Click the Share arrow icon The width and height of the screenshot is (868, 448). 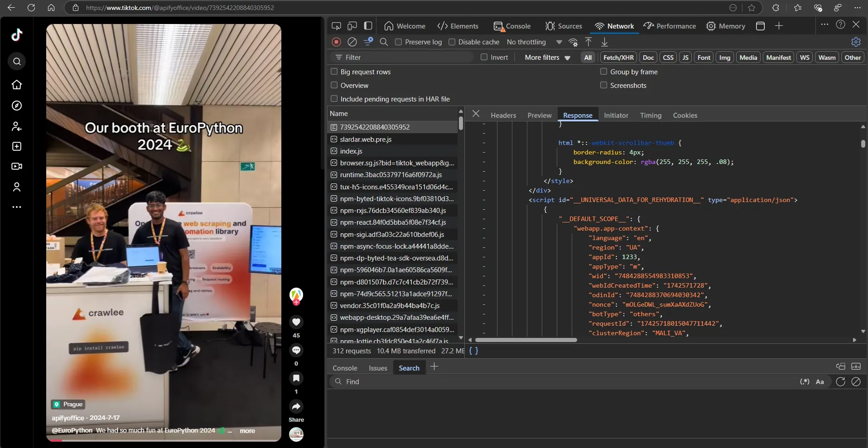296,406
